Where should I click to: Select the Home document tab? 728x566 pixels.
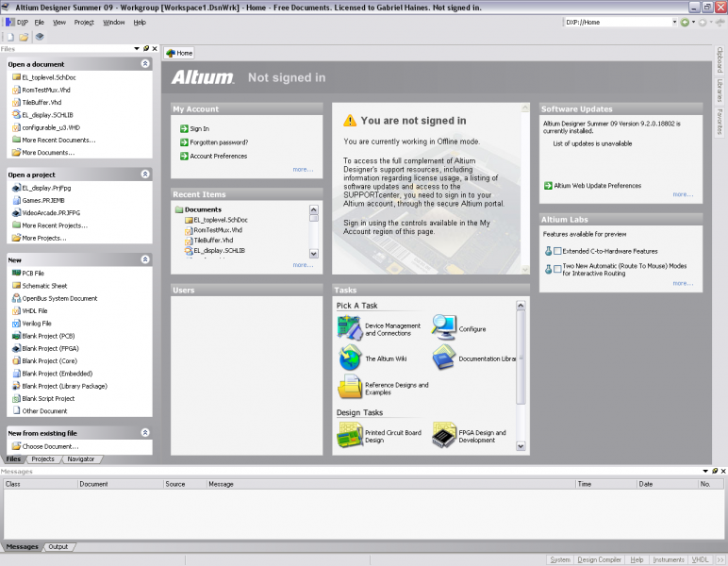(179, 53)
